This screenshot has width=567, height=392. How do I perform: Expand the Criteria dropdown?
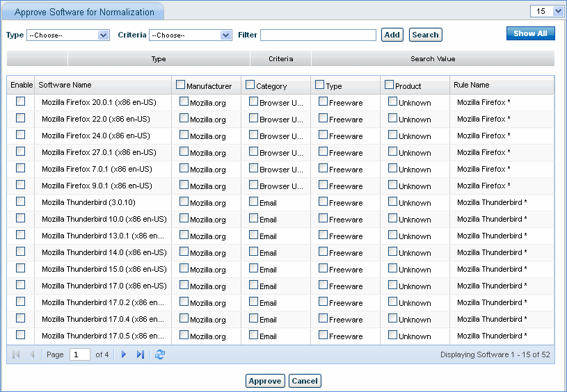[190, 35]
